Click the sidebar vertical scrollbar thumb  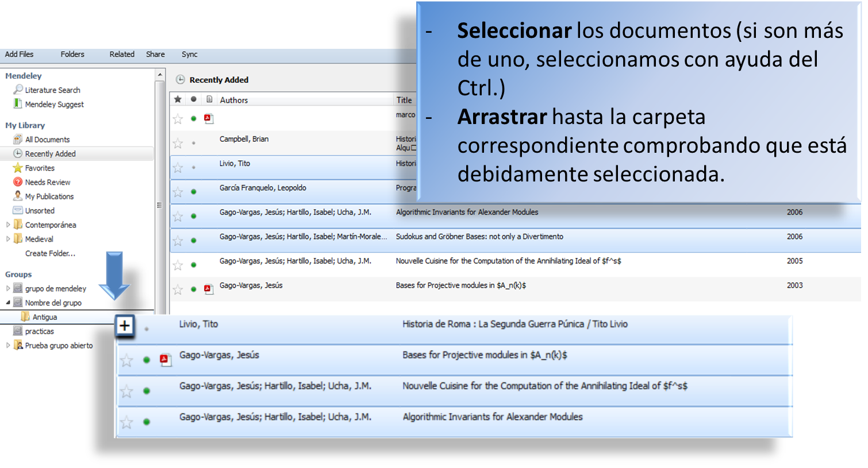pos(160,197)
